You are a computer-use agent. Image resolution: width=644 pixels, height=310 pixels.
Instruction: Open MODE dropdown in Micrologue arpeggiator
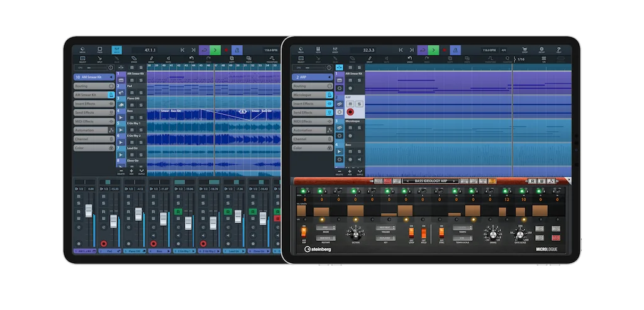[326, 228]
